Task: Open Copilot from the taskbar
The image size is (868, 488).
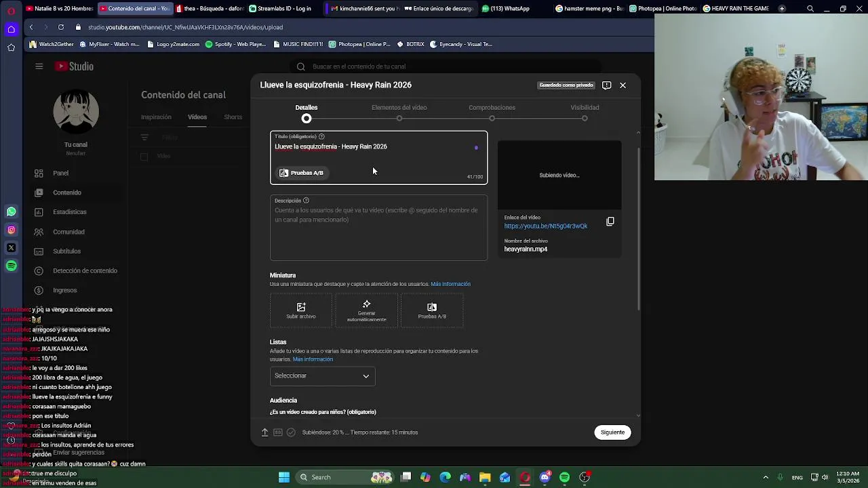Action: pos(425,477)
